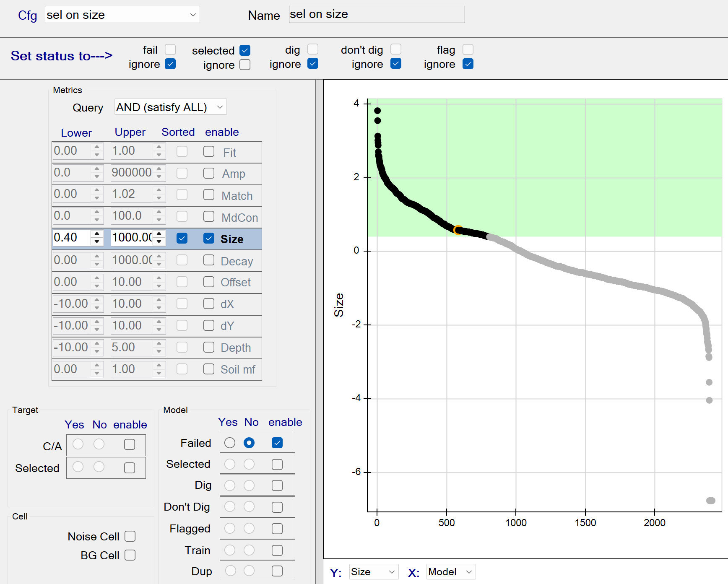Check the fail status checkbox

pos(170,50)
